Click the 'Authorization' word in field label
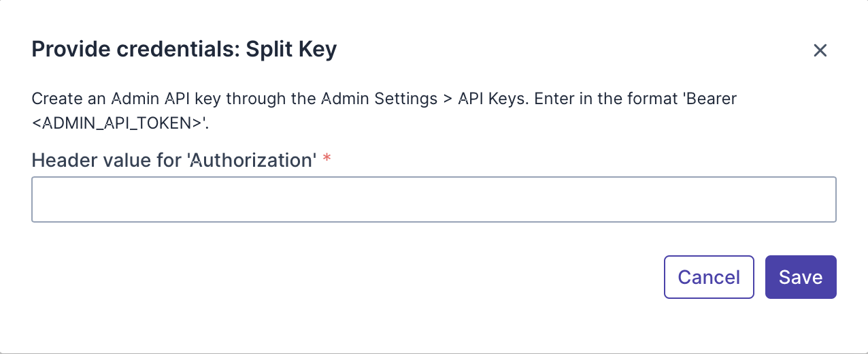 pyautogui.click(x=251, y=161)
